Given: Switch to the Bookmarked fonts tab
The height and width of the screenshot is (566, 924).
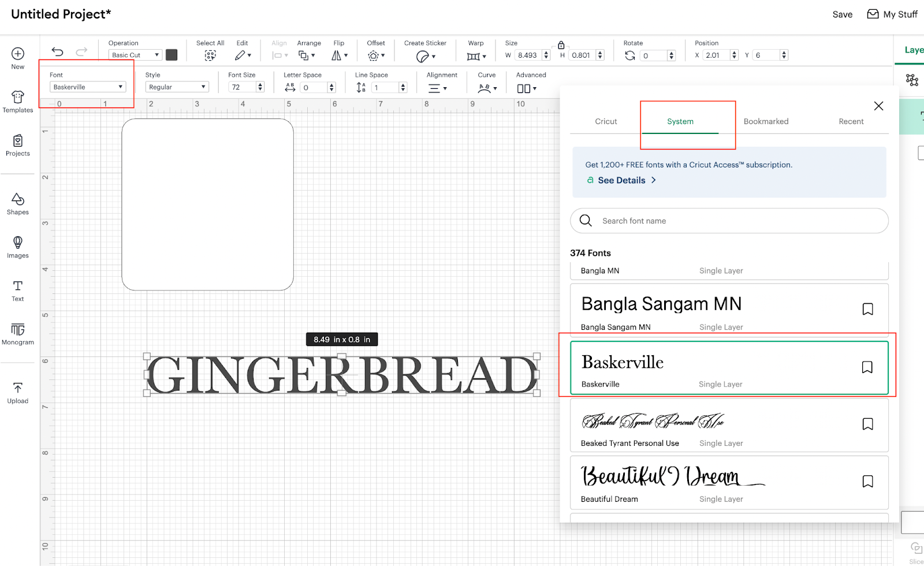Looking at the screenshot, I should (766, 121).
